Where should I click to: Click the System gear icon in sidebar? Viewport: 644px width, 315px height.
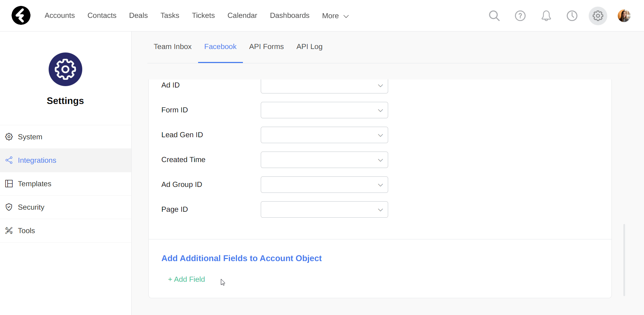pyautogui.click(x=9, y=137)
